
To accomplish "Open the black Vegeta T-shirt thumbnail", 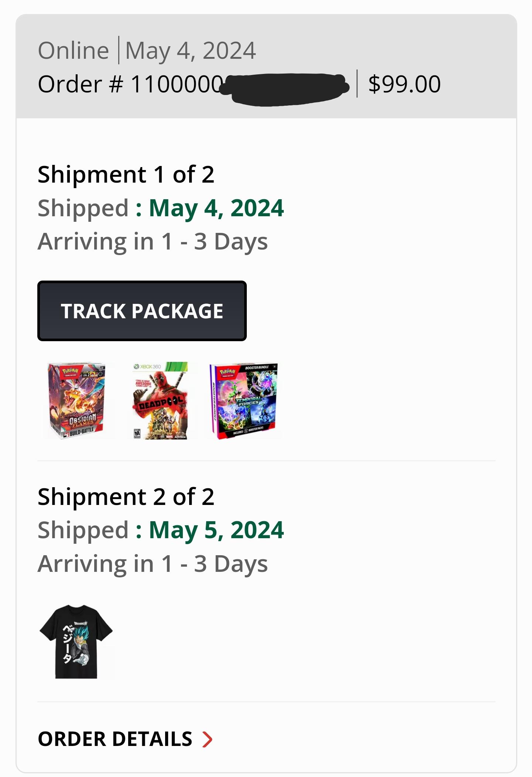I will click(x=76, y=642).
